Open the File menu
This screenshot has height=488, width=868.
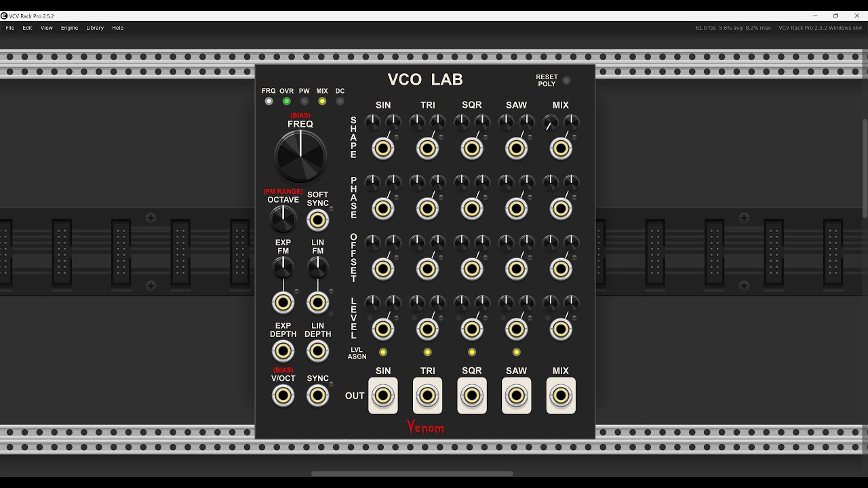10,28
